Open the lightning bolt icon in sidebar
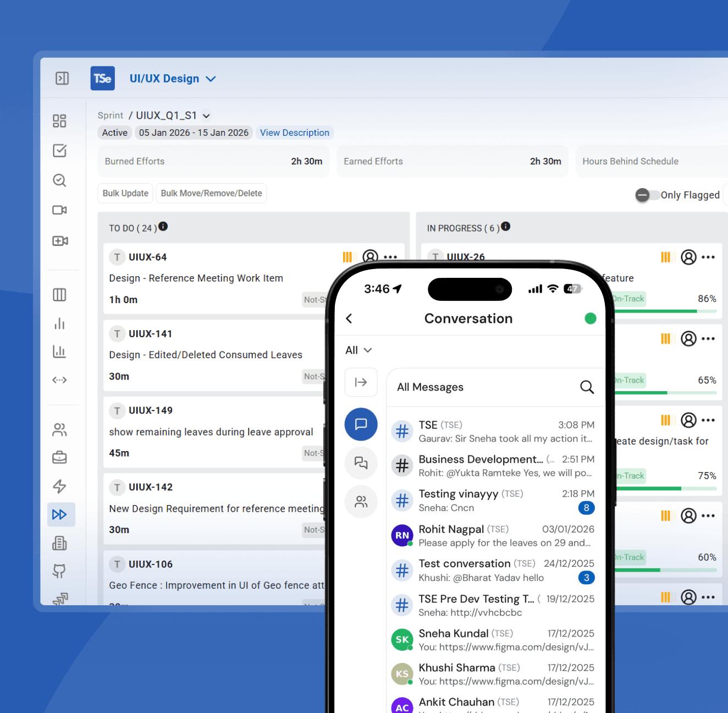The width and height of the screenshot is (728, 713). [x=59, y=486]
